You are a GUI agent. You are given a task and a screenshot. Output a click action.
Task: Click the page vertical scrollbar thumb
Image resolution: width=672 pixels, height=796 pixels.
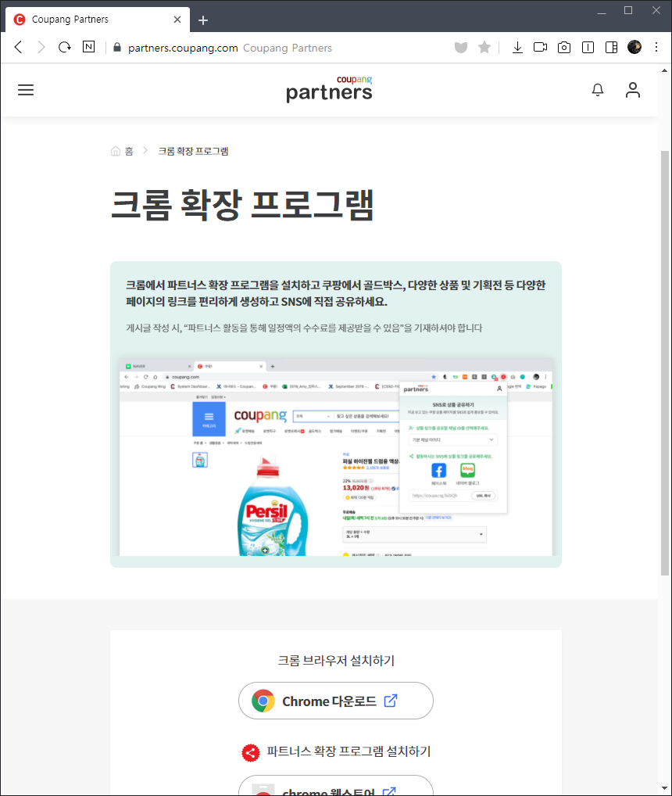point(664,363)
